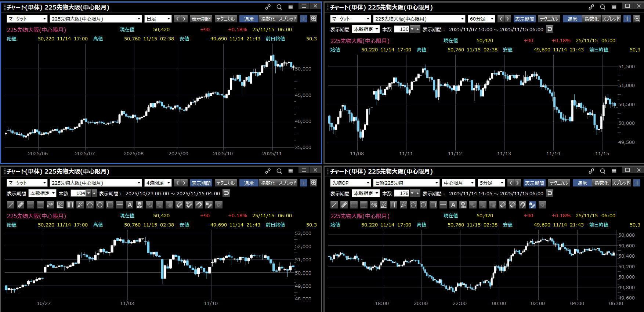644x312 pixels.
Task: Toggle the lock drawing tool in 5-minute chart
Action: click(x=532, y=205)
